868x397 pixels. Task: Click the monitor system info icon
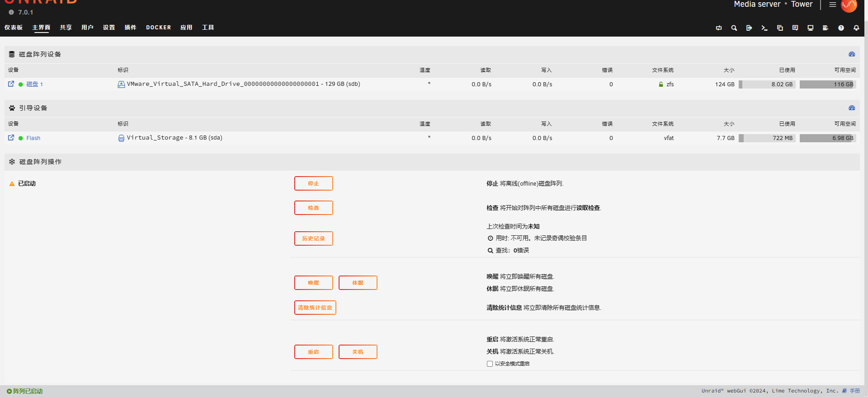[x=811, y=28]
